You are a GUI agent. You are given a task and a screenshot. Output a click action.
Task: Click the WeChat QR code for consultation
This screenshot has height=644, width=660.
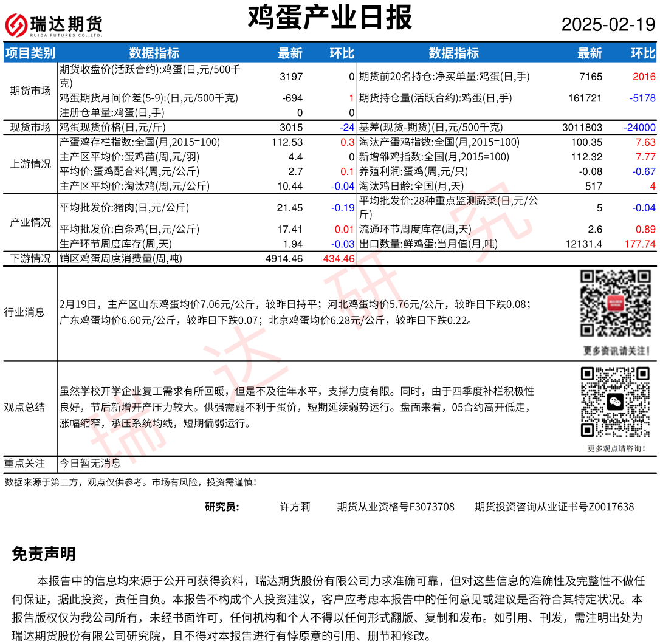616,402
